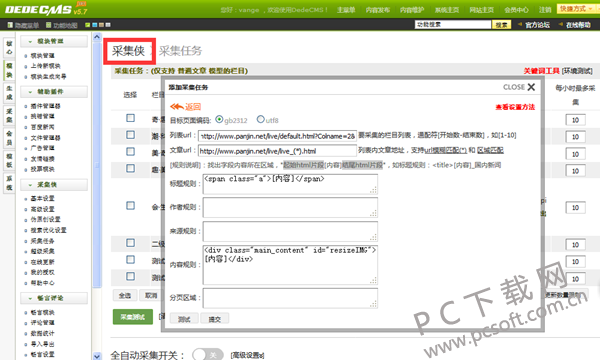Click the 隐藏菜单 icon in dark toolbar
This screenshot has width=600, height=360.
pos(10,25)
